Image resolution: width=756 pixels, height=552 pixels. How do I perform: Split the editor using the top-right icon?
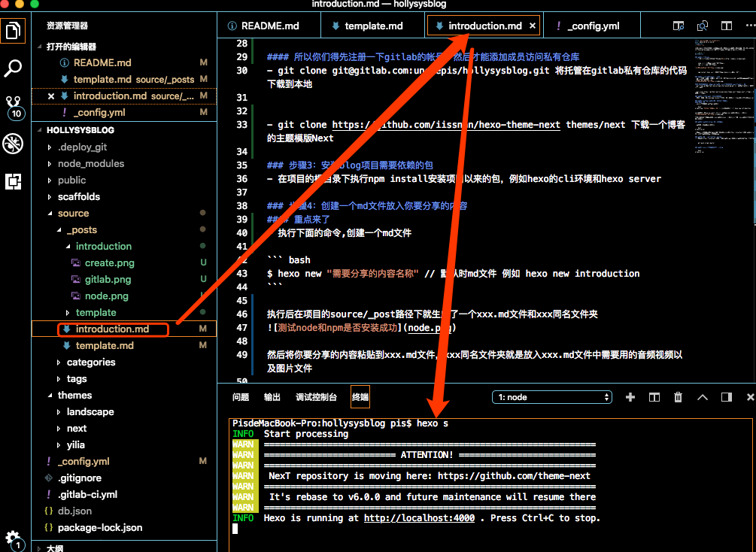point(726,26)
